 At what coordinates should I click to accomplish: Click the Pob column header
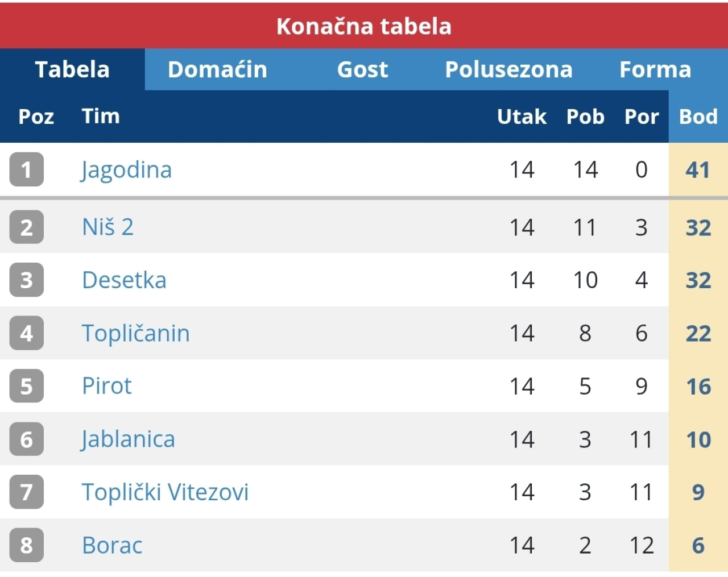pyautogui.click(x=585, y=117)
